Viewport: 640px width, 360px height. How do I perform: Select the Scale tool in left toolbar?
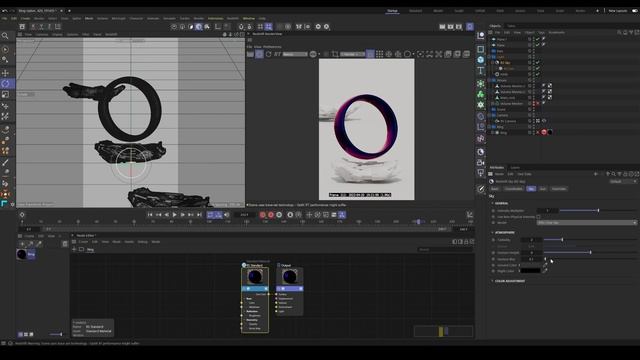pyautogui.click(x=5, y=94)
